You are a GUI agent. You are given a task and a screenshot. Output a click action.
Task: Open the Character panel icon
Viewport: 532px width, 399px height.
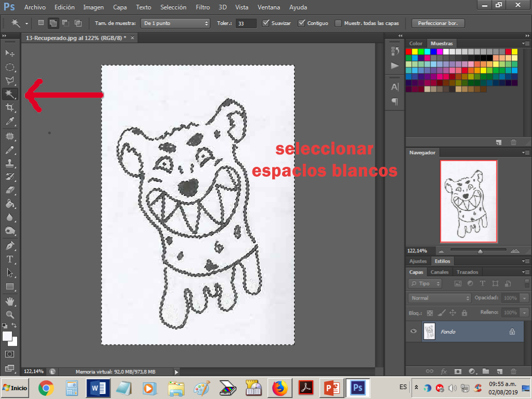tap(395, 87)
